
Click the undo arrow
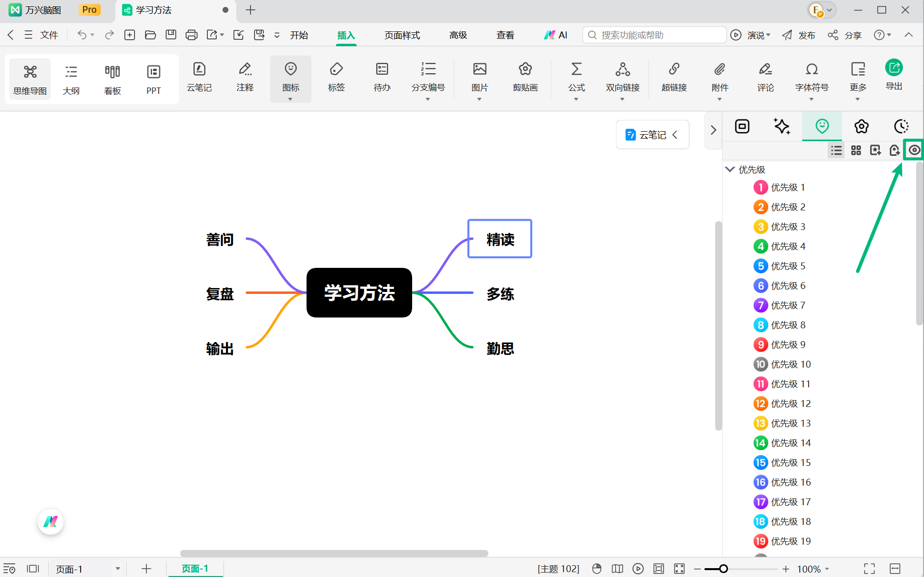pyautogui.click(x=82, y=35)
